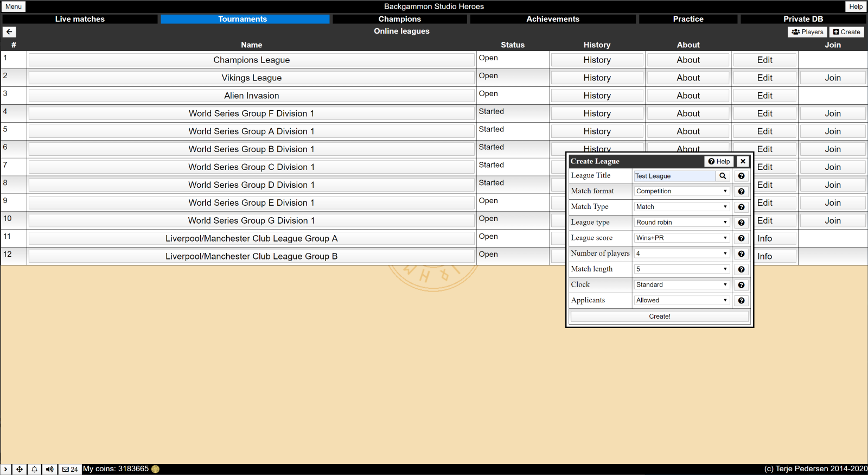868x475 pixels.
Task: Click the back arrow button
Action: [x=9, y=32]
